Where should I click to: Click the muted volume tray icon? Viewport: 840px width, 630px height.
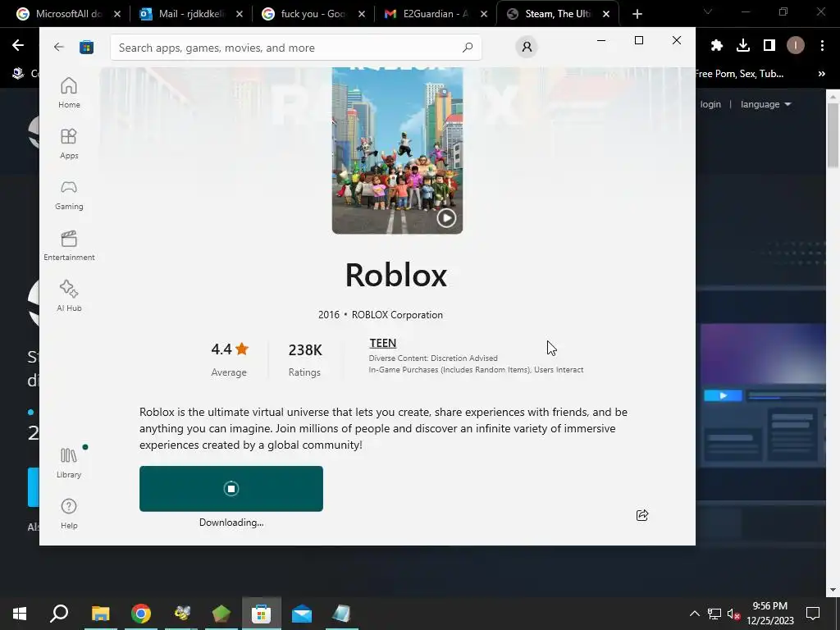(734, 614)
